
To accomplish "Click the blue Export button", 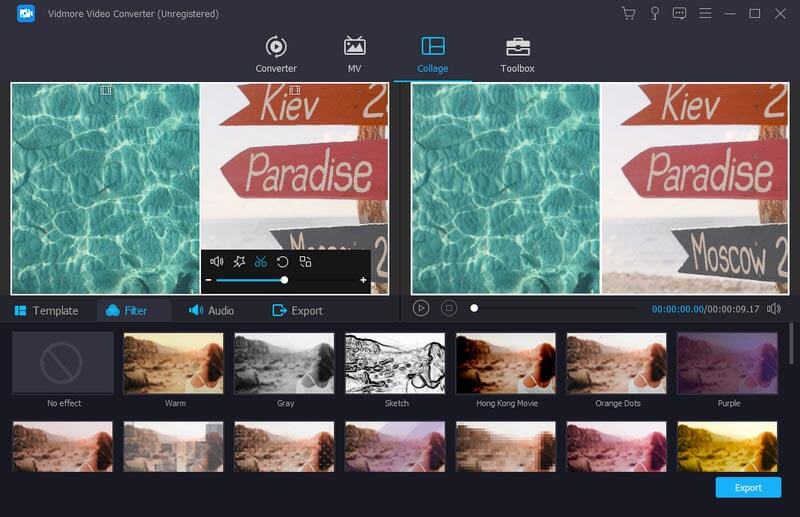I will (747, 488).
